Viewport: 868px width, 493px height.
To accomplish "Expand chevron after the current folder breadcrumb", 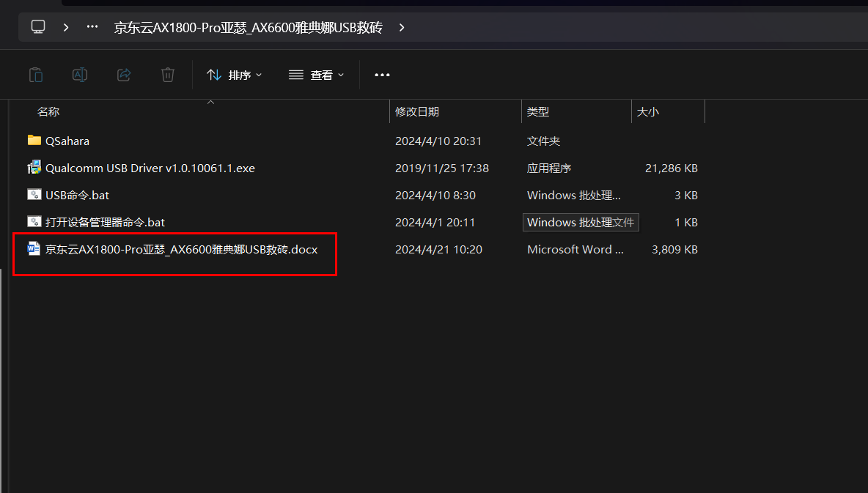I will click(402, 27).
